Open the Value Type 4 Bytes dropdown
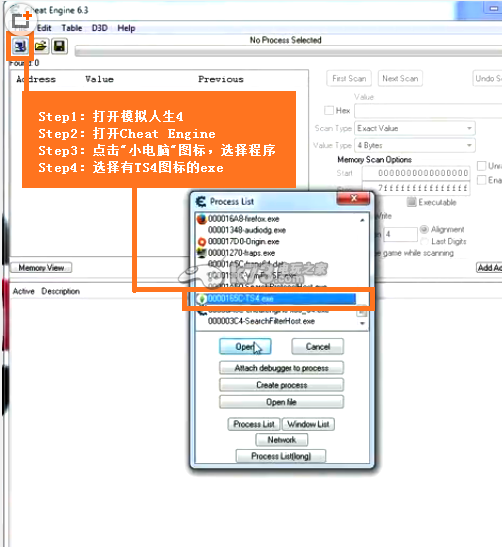This screenshot has height=547, width=502. [415, 145]
